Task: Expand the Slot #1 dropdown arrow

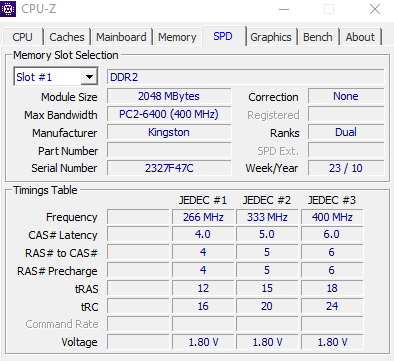Action: [x=89, y=77]
